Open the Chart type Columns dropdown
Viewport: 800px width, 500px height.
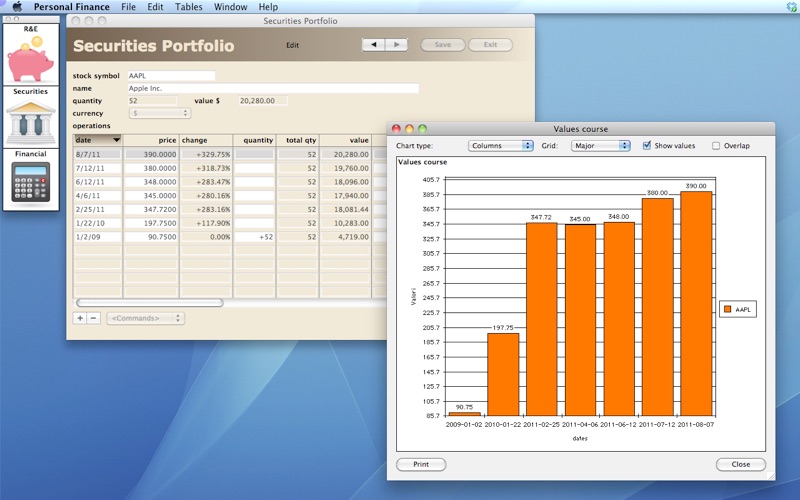point(501,145)
